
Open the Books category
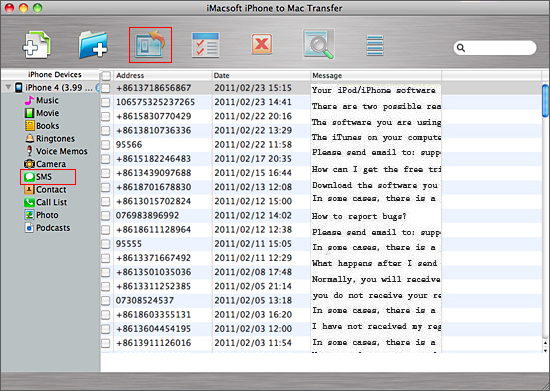pyautogui.click(x=48, y=126)
